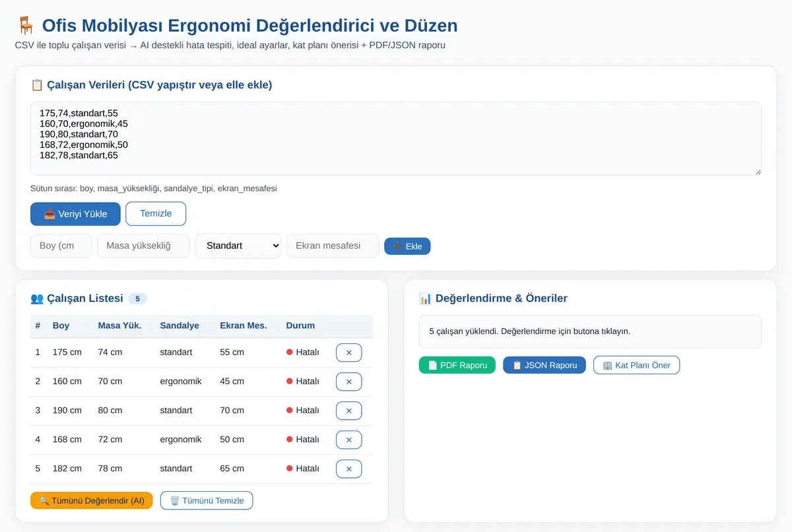Click the 160 cm height cell

point(67,382)
